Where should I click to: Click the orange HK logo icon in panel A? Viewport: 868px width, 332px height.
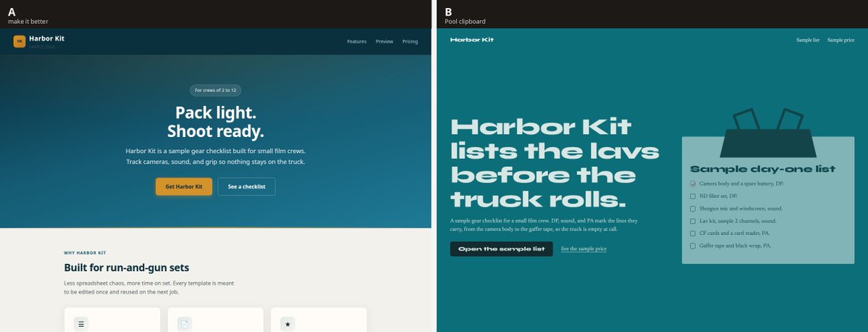[x=20, y=41]
